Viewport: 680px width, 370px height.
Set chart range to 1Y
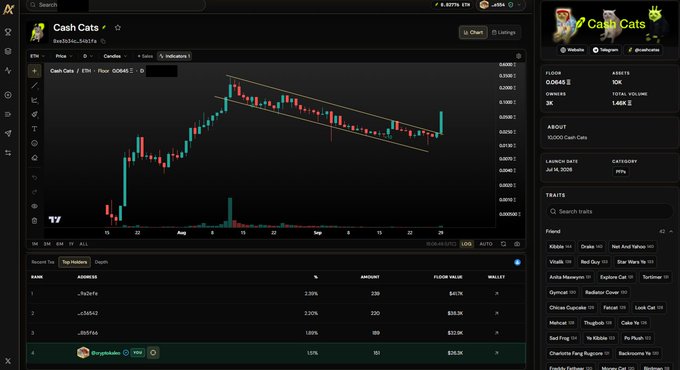71,244
